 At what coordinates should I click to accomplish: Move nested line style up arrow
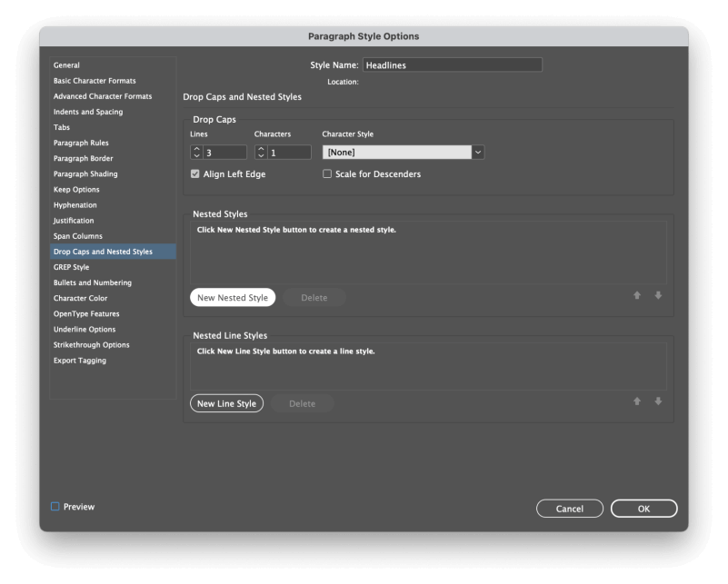point(637,401)
